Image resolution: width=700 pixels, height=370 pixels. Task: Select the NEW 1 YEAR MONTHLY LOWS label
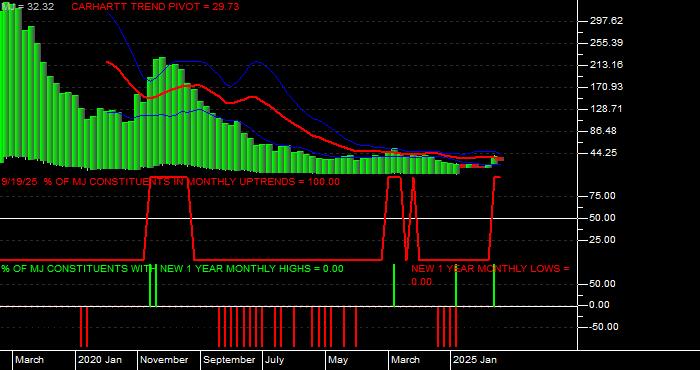(491, 275)
